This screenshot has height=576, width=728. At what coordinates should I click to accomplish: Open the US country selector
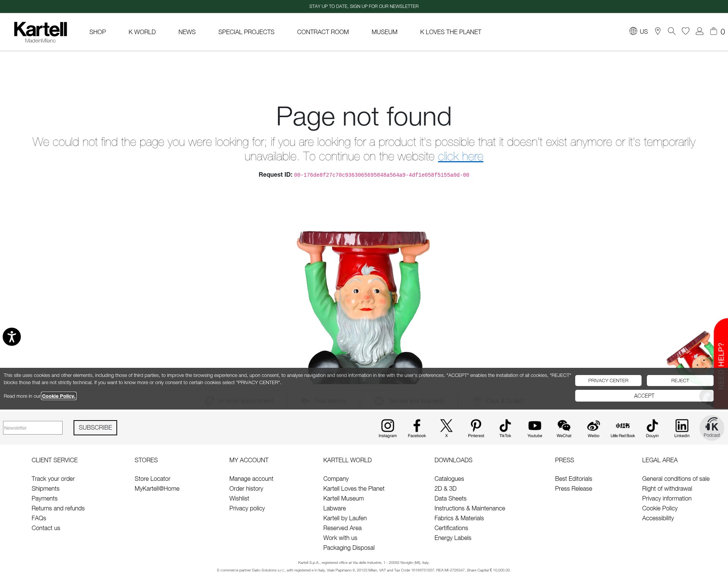pos(639,31)
